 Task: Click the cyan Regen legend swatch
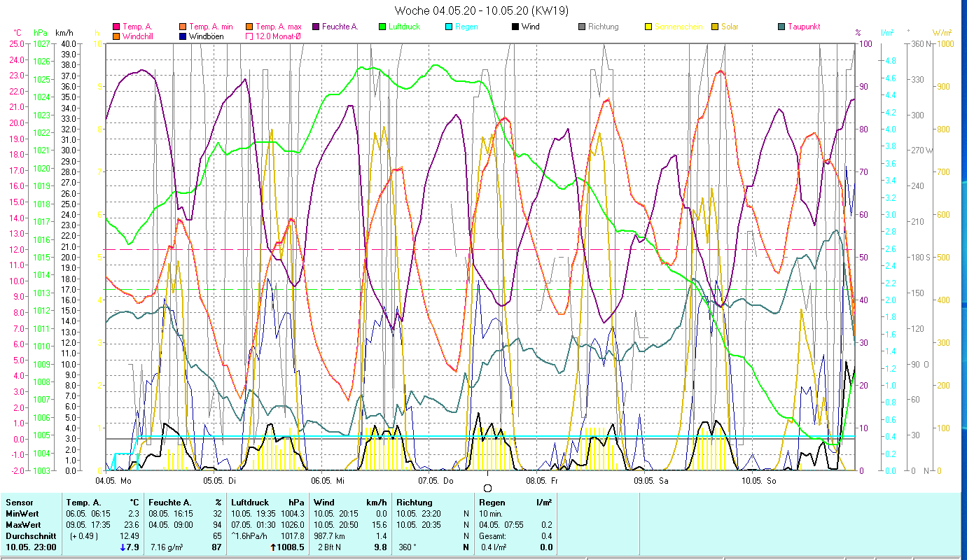448,27
